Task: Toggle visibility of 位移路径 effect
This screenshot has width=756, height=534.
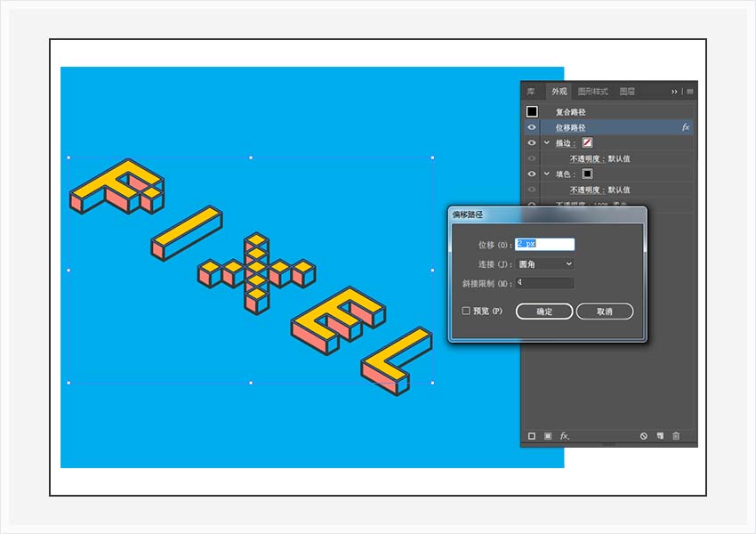Action: pos(532,127)
